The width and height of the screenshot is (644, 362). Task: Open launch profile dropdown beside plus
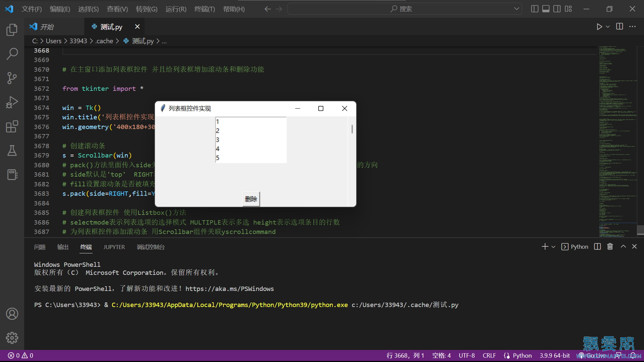point(553,247)
